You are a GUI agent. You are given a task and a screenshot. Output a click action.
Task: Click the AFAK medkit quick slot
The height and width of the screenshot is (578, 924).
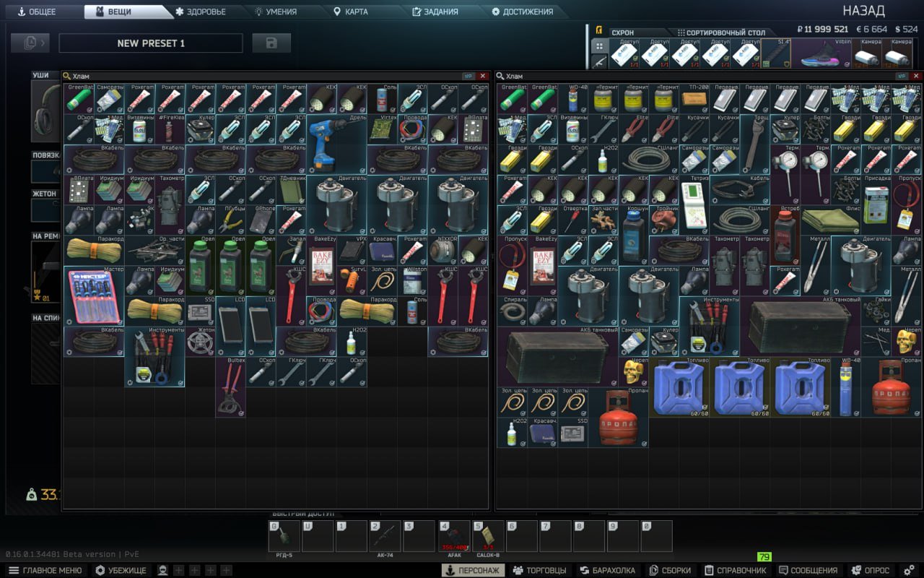click(x=454, y=536)
